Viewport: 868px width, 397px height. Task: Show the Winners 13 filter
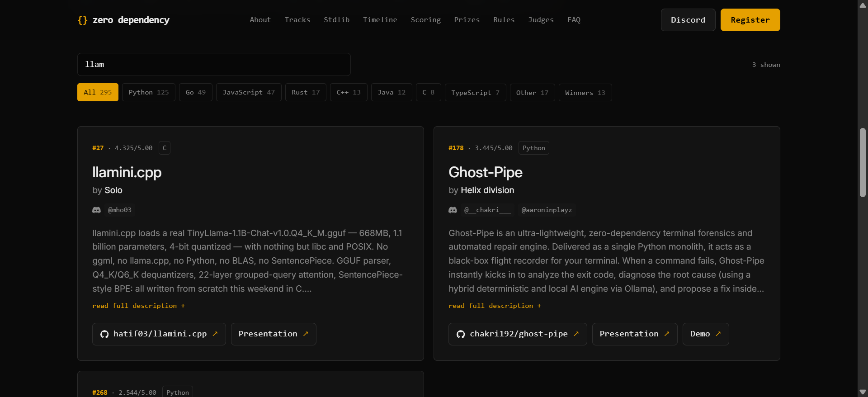click(585, 92)
